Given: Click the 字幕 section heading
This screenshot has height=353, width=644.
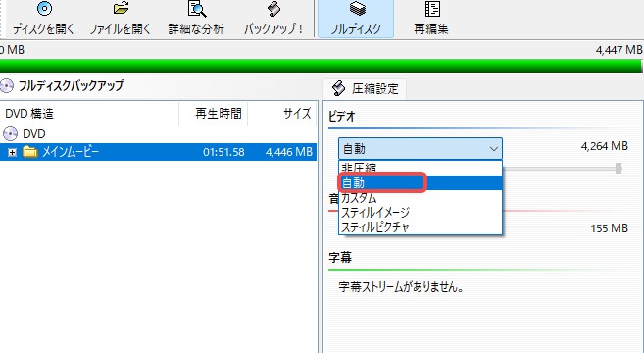Looking at the screenshot, I should (x=340, y=258).
